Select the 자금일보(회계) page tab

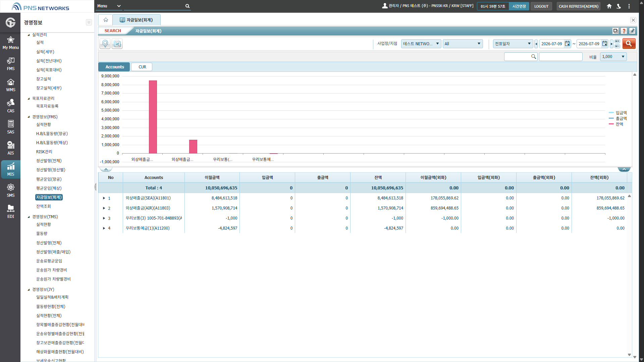point(137,20)
